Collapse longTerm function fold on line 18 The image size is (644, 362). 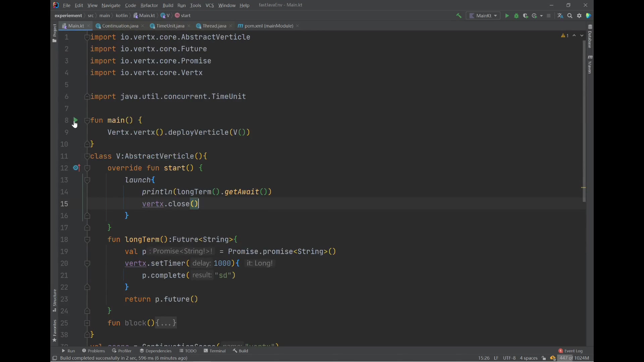(x=87, y=239)
